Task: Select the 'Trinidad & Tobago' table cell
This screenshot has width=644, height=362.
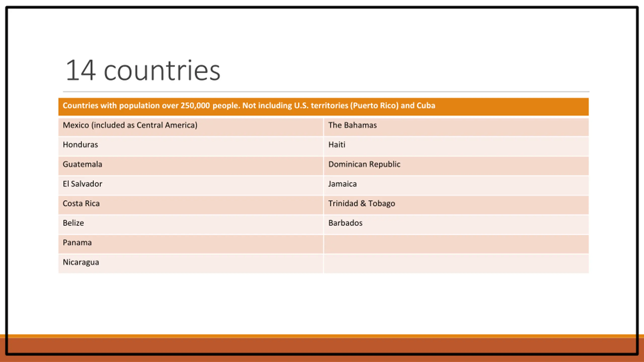Action: (456, 205)
